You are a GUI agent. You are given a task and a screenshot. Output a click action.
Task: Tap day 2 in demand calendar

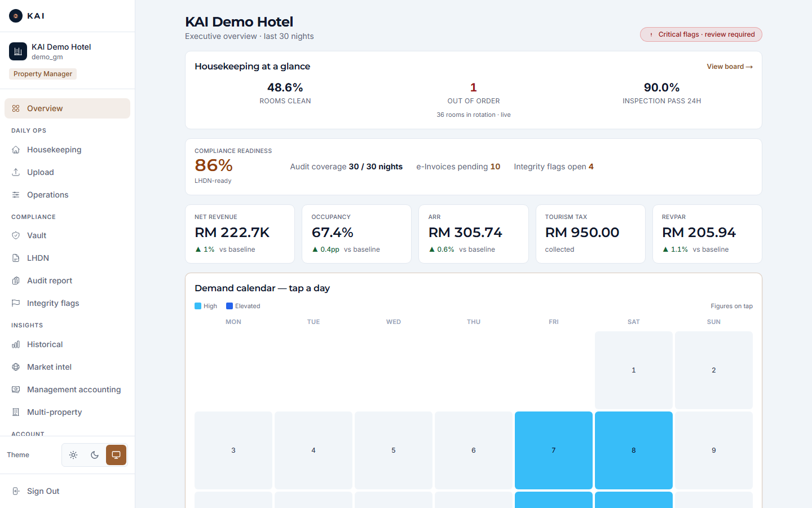click(714, 370)
